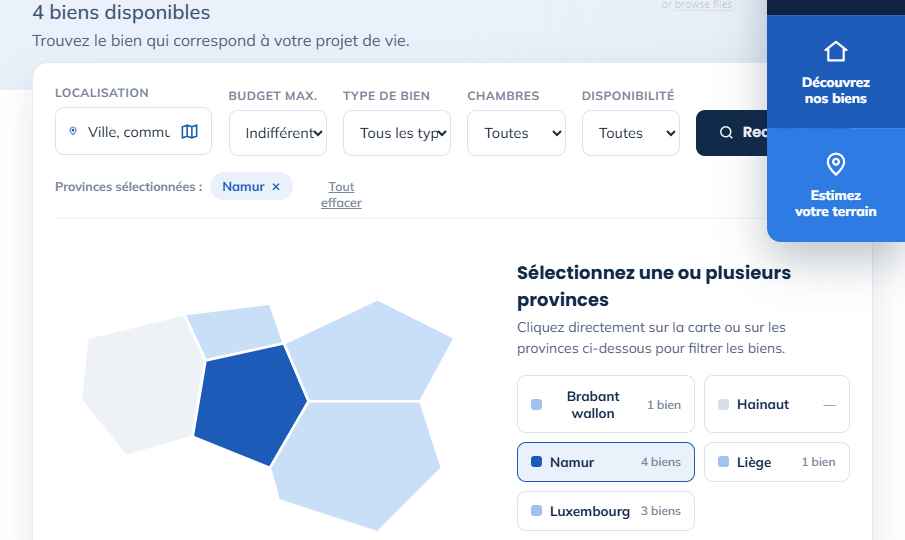905x540 pixels.
Task: Remove the Namur province filter chip
Action: 276,186
